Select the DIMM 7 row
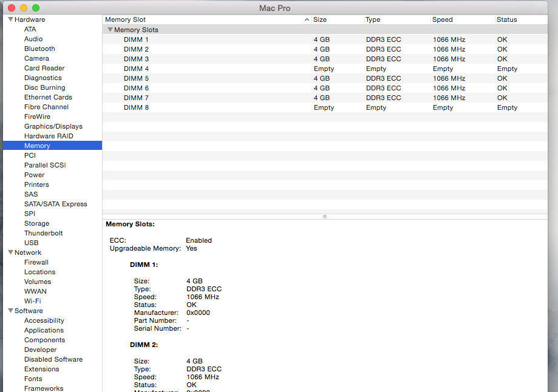The height and width of the screenshot is (392, 558). point(325,98)
